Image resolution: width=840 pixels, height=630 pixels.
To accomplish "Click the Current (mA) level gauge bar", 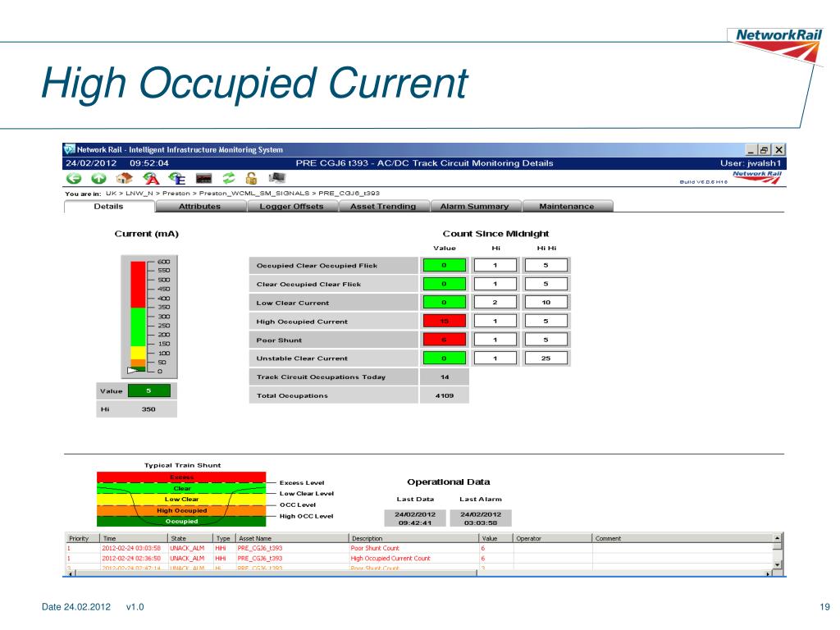I will click(138, 317).
